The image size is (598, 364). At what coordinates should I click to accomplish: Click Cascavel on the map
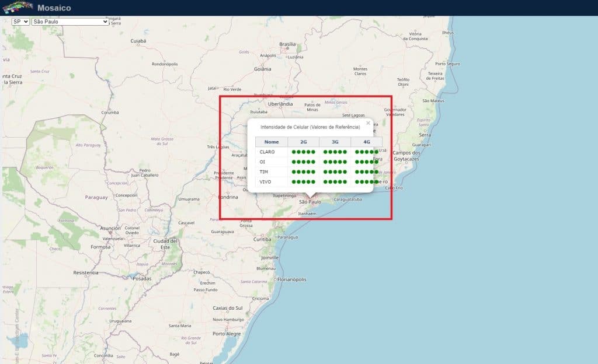point(186,223)
